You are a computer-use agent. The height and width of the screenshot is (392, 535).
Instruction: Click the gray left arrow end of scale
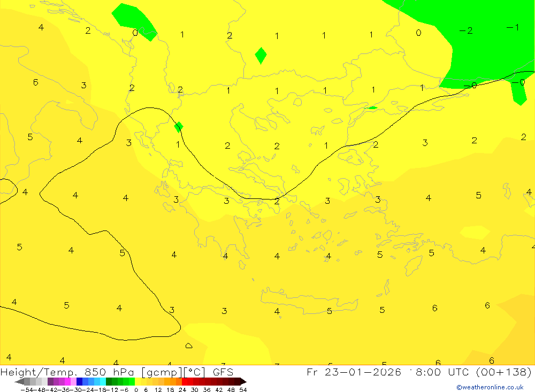coord(19,381)
